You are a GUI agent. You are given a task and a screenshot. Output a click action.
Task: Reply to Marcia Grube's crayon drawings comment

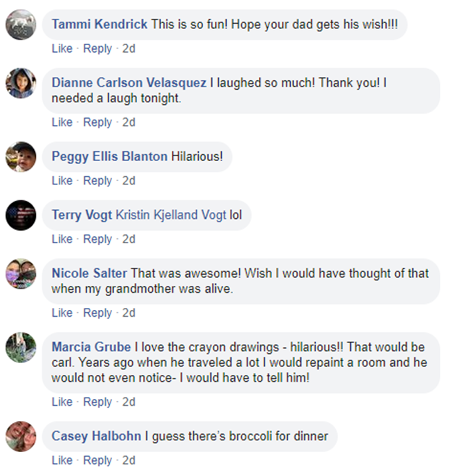click(97, 401)
